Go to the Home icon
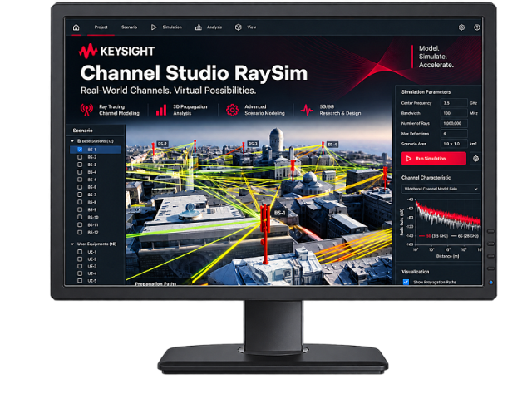 tap(76, 27)
